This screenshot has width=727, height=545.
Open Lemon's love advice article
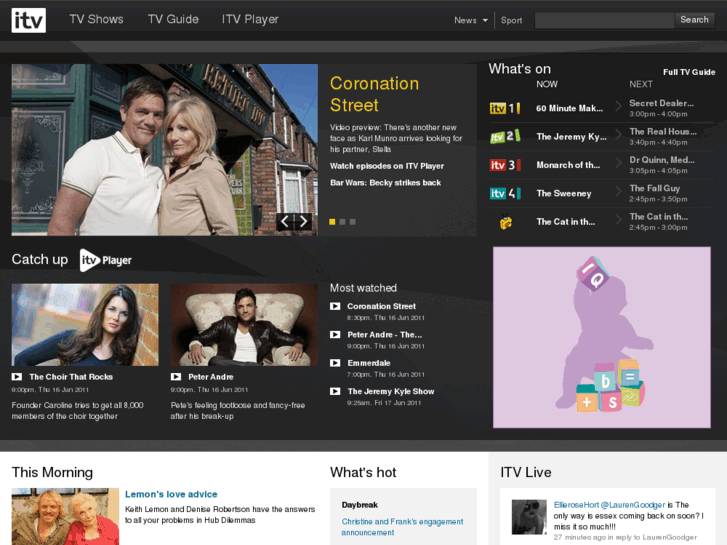click(x=171, y=494)
